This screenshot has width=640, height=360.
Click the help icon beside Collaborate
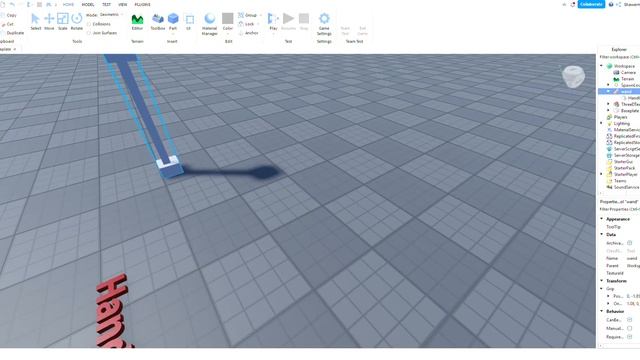pos(611,4)
